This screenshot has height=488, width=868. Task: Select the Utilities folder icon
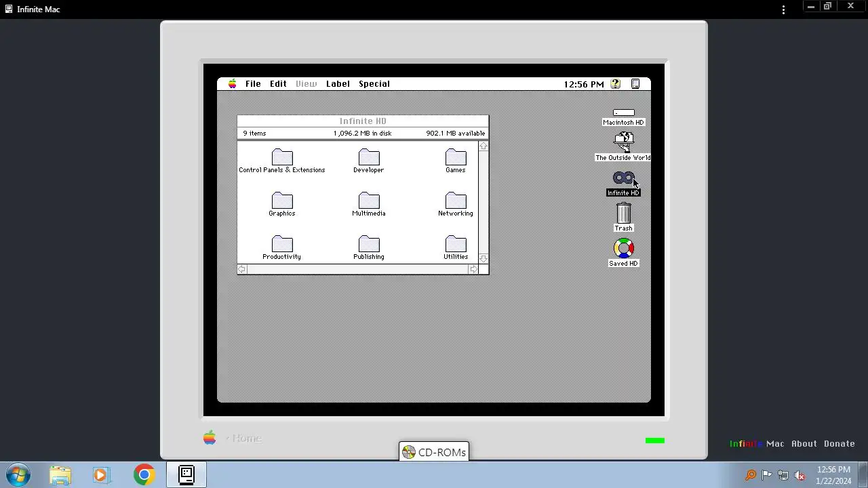click(x=456, y=244)
